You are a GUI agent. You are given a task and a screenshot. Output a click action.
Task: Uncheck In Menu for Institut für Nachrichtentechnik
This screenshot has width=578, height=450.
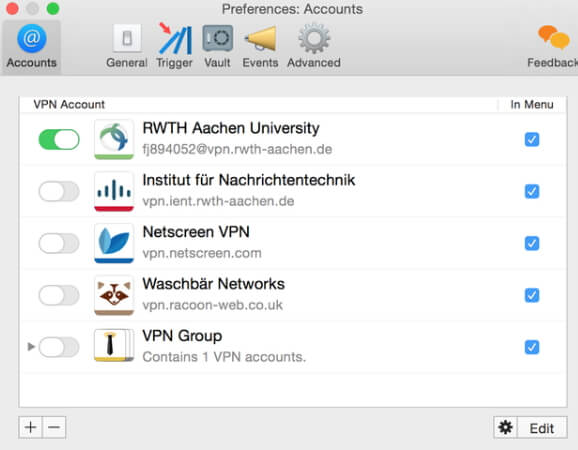click(532, 191)
